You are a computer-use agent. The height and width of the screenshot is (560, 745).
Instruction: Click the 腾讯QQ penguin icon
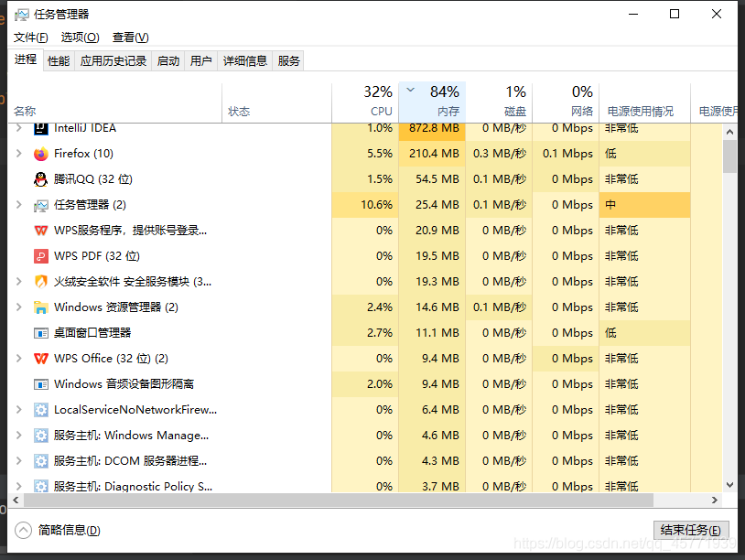click(40, 179)
